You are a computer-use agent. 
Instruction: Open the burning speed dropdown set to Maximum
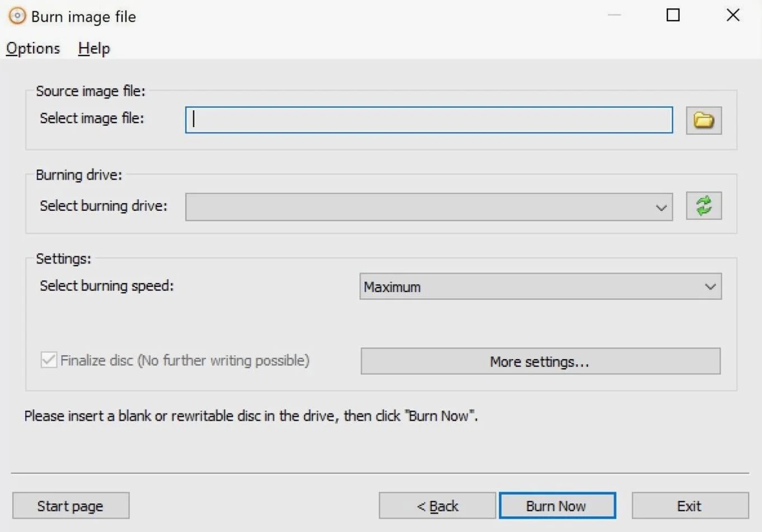pyautogui.click(x=540, y=286)
